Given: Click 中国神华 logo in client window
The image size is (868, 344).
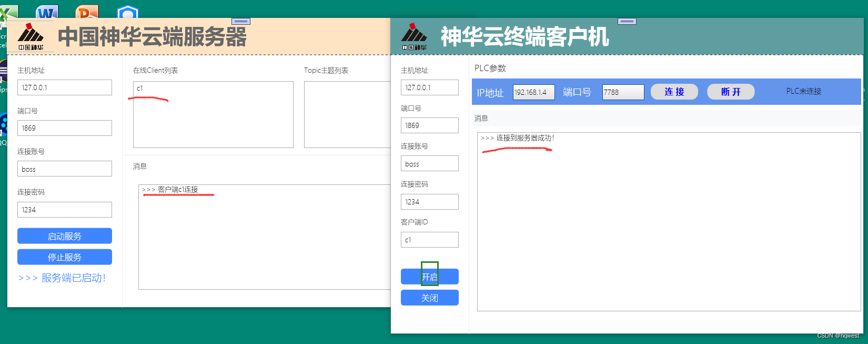Looking at the screenshot, I should point(415,36).
